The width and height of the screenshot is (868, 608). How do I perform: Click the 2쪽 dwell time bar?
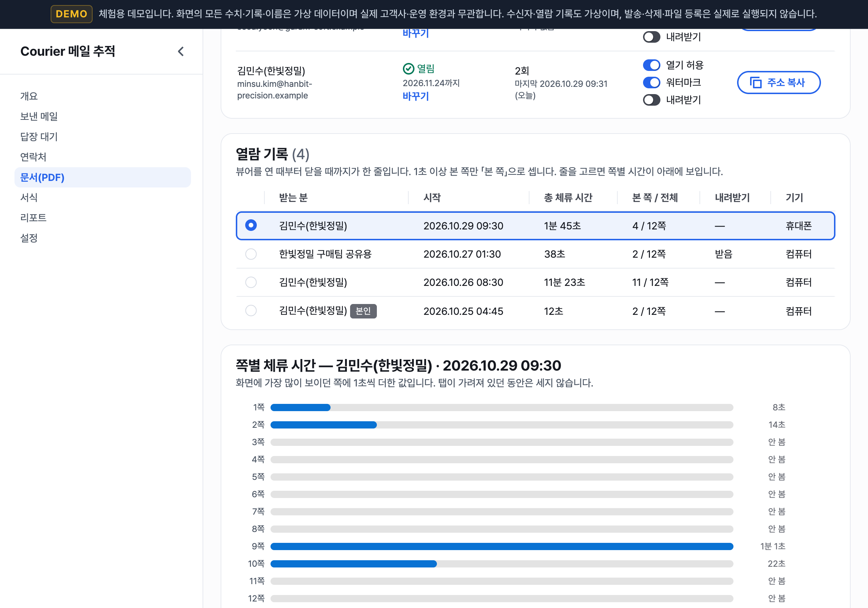[502, 425]
